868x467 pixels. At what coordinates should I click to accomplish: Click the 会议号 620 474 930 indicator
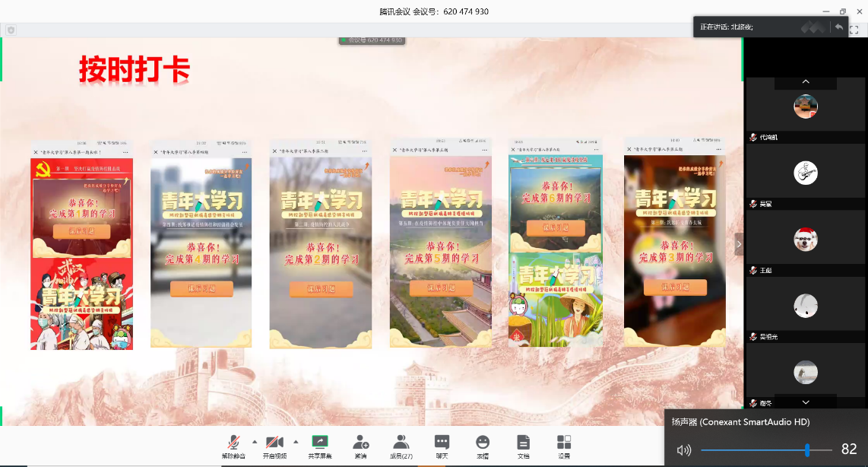pos(372,40)
